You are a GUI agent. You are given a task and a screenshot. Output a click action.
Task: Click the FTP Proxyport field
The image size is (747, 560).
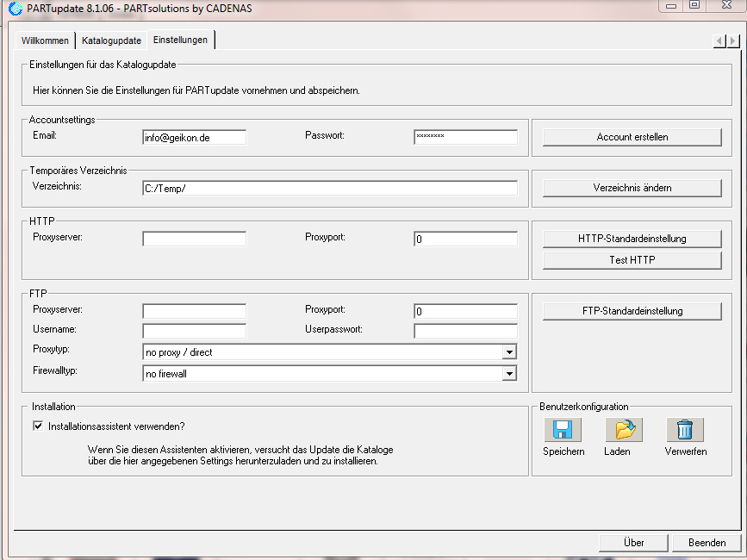tap(465, 311)
